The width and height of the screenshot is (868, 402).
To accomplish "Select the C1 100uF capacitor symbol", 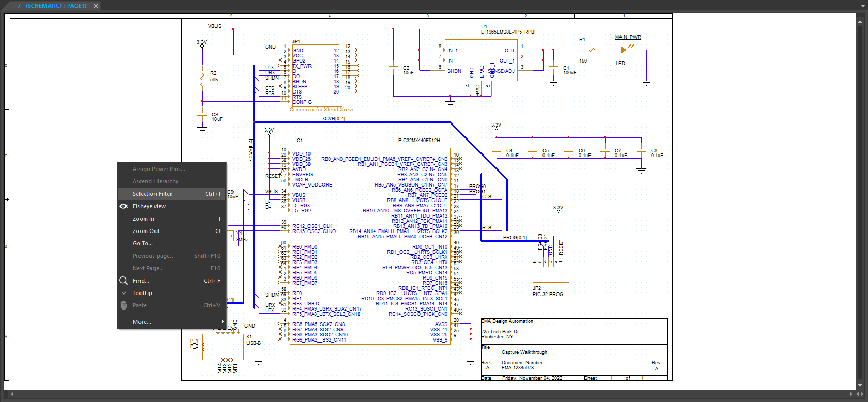I will (x=553, y=68).
